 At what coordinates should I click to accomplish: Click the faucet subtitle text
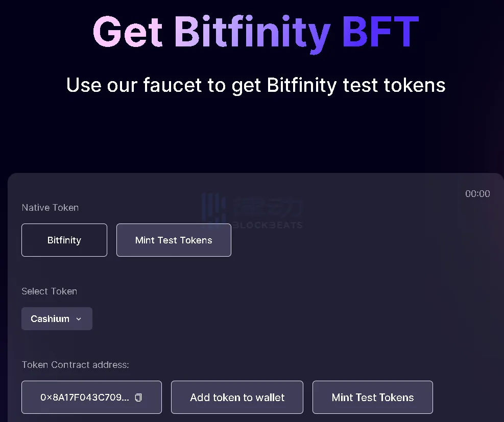pos(256,85)
